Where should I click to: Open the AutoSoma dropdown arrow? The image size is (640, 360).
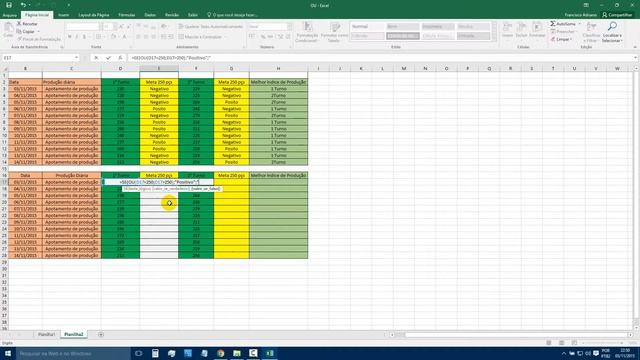point(579,24)
